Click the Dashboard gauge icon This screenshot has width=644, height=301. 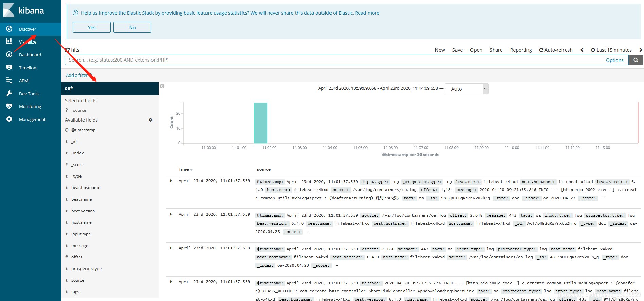tap(9, 54)
